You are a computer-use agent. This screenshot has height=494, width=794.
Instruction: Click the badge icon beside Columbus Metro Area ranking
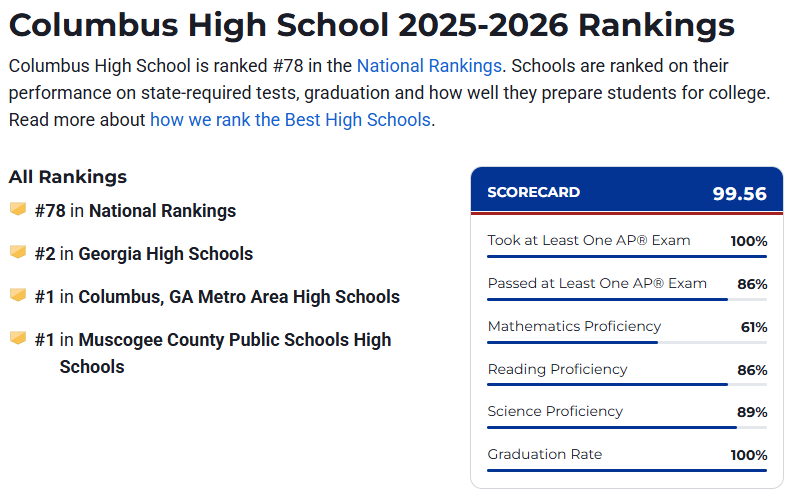coord(17,296)
